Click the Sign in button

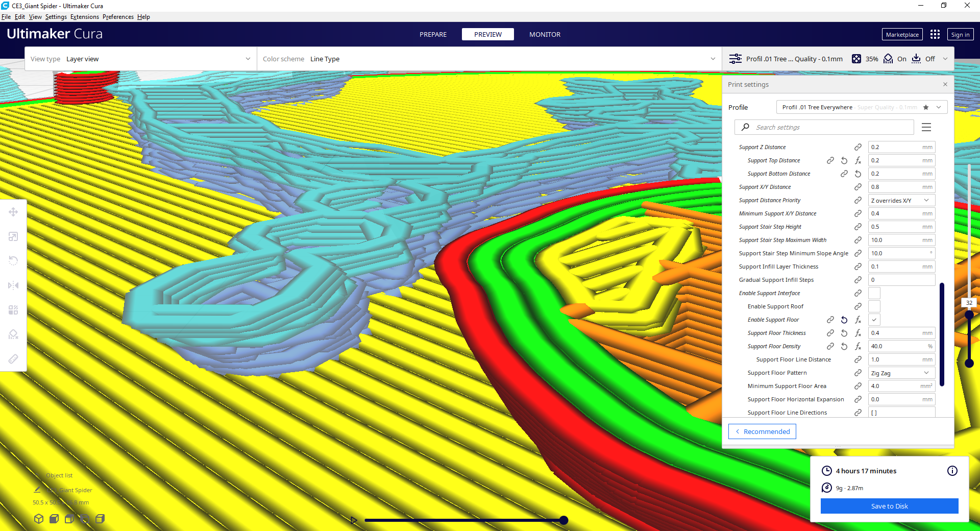point(960,34)
